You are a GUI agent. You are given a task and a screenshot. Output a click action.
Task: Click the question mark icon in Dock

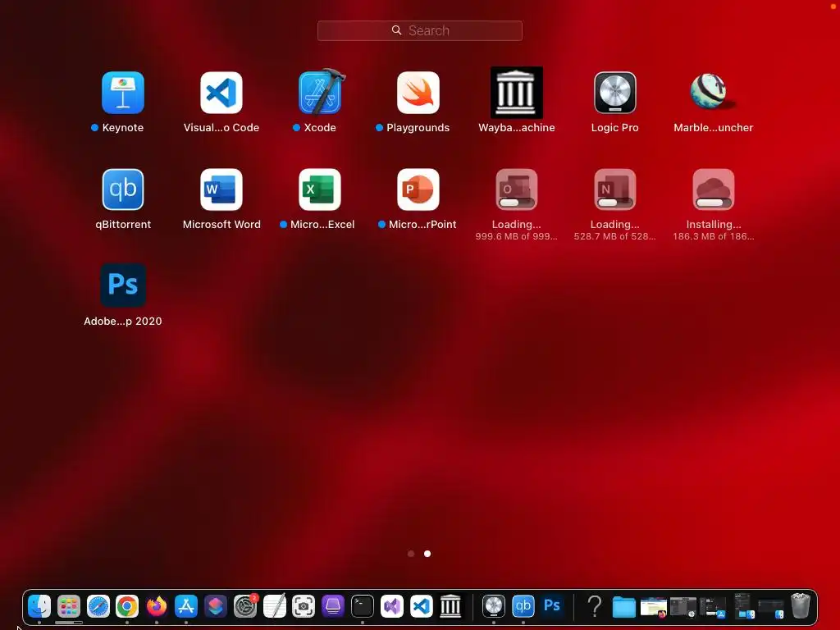(595, 606)
